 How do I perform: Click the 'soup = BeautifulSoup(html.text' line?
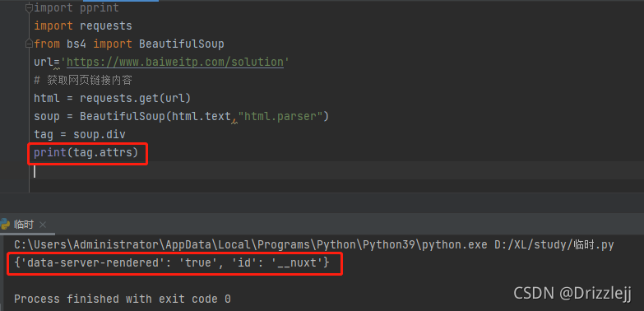tap(182, 116)
